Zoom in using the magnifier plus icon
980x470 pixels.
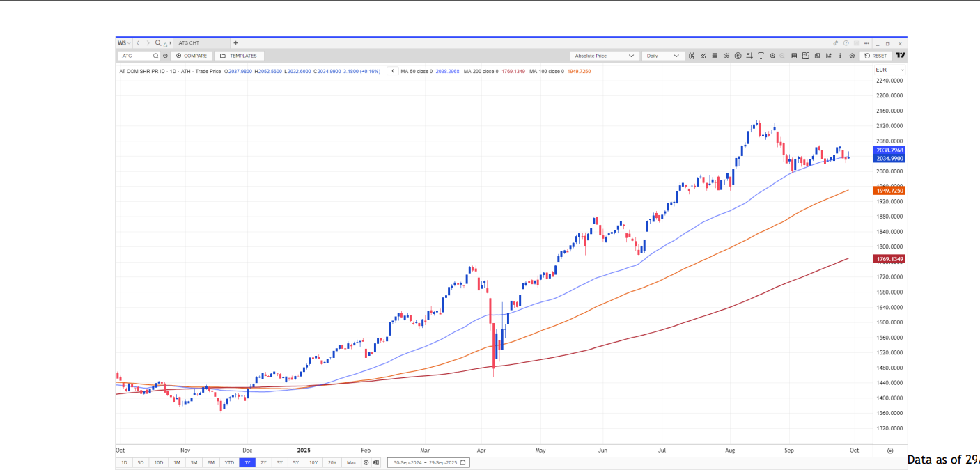772,56
